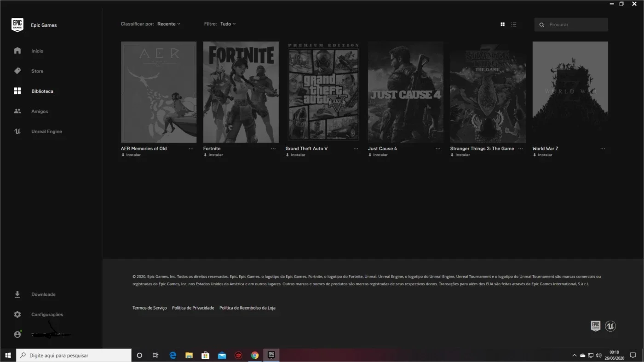Open Configurações gear settings
The image size is (644, 362).
pos(17,314)
